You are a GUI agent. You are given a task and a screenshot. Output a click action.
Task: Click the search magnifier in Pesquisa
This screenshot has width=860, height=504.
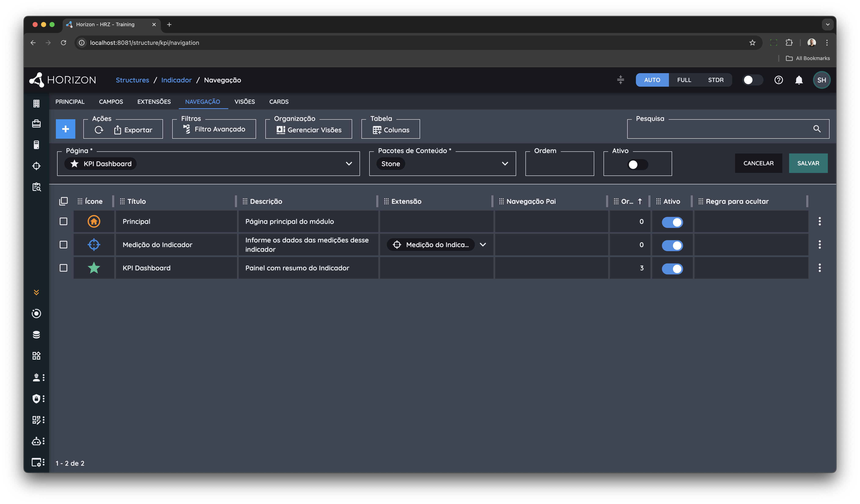click(817, 129)
